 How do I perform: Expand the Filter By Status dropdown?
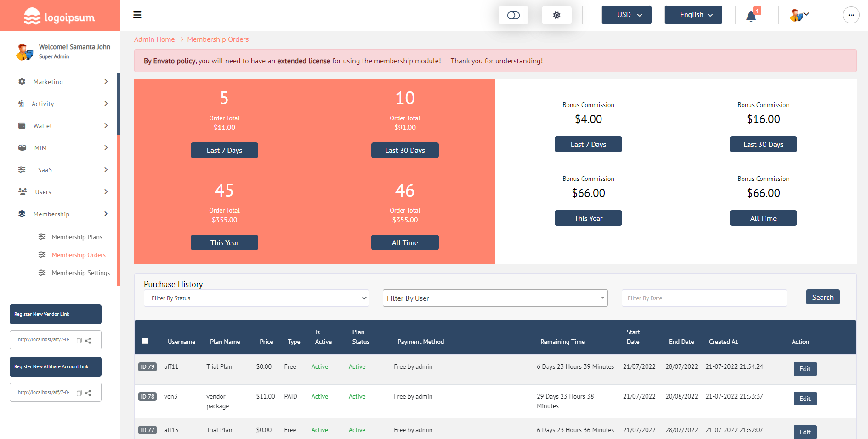[x=256, y=298]
